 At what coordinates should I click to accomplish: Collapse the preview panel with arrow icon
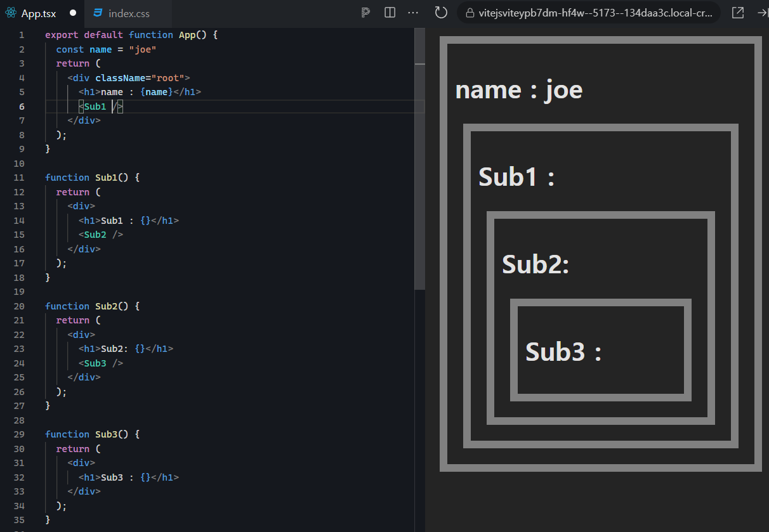(x=763, y=13)
